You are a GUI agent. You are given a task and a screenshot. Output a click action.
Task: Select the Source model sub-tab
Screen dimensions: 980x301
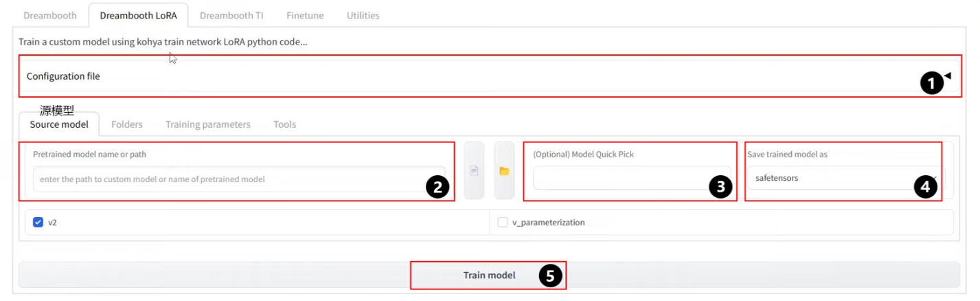[59, 124]
